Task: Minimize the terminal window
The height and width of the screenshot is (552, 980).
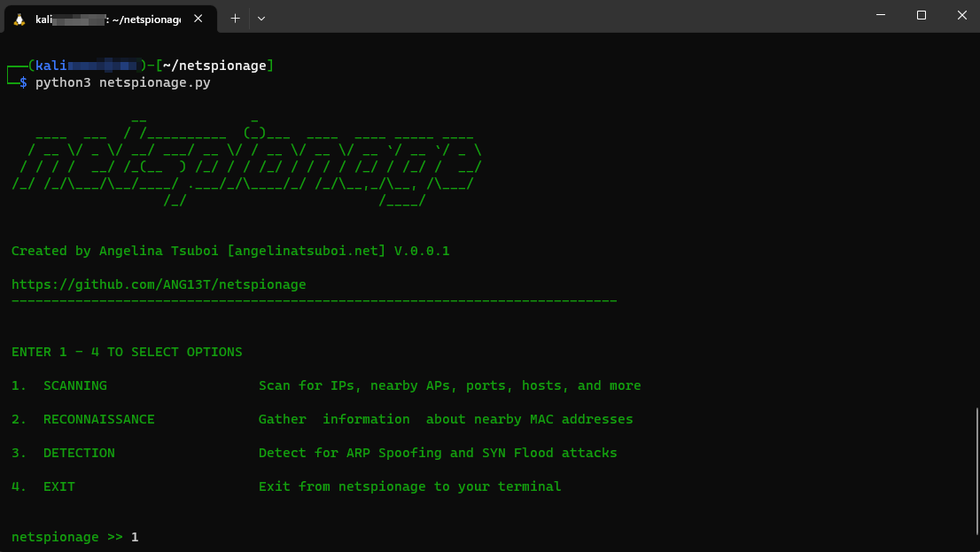Action: tap(881, 15)
